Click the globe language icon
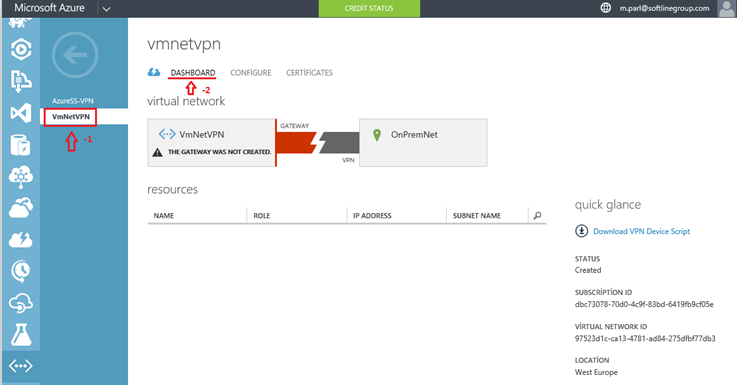 click(x=606, y=8)
